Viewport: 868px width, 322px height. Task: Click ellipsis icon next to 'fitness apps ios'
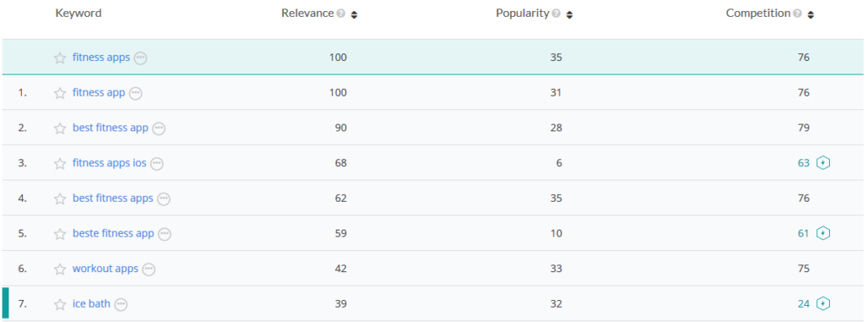pos(157,164)
